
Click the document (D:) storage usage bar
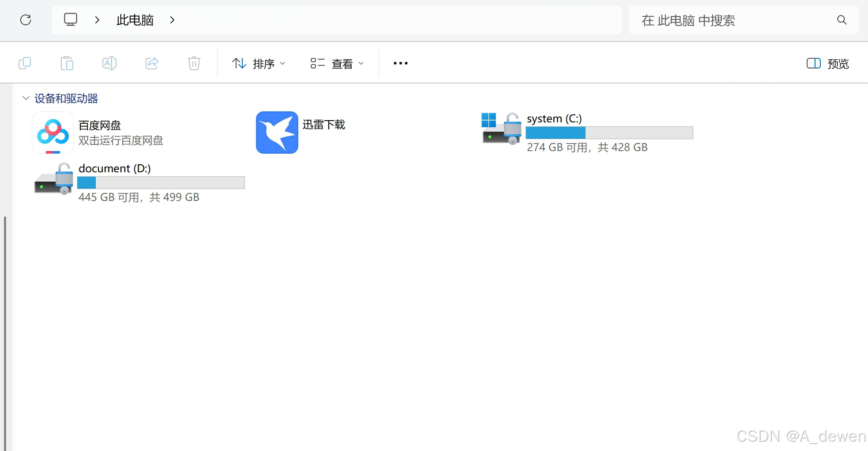click(x=161, y=182)
